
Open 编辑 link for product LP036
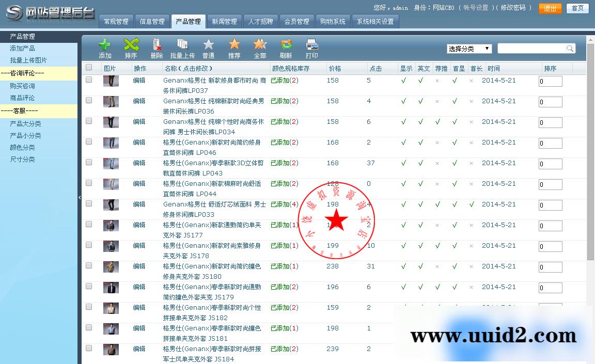(138, 101)
